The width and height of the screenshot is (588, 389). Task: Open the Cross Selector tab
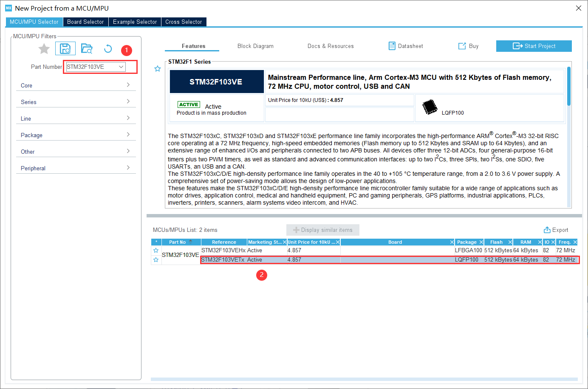tap(184, 22)
